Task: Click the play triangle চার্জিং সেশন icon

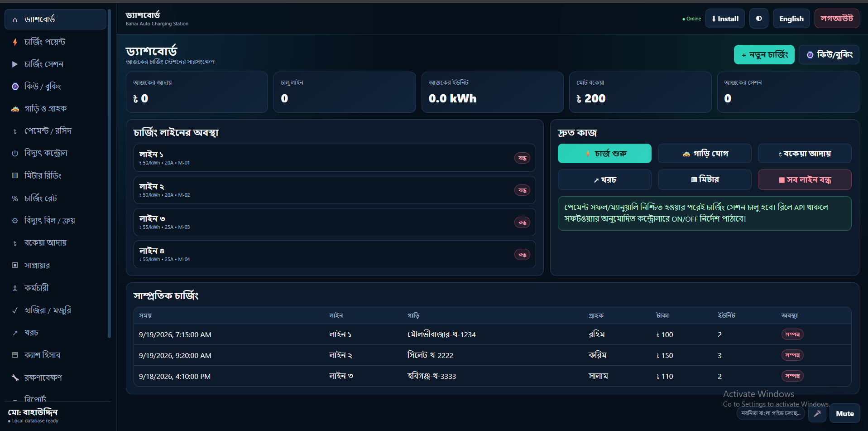Action: tap(15, 64)
